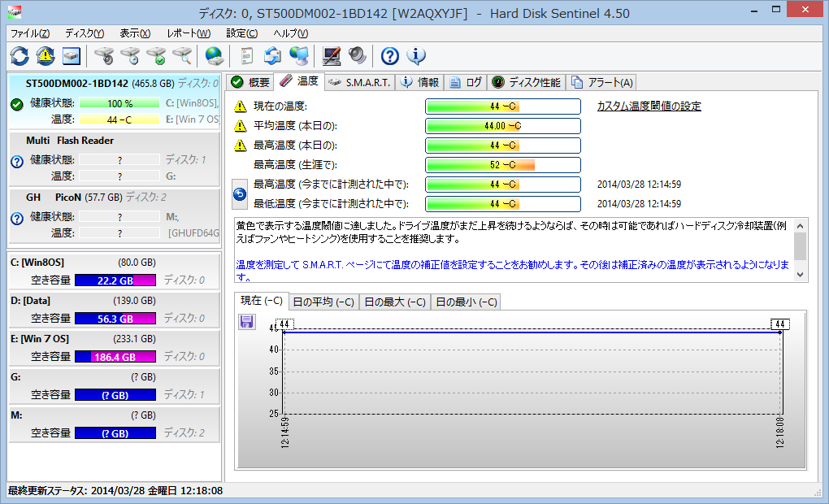The width and height of the screenshot is (829, 504).
Task: Click the disk with magnifier surface test icon
Action: 182,55
